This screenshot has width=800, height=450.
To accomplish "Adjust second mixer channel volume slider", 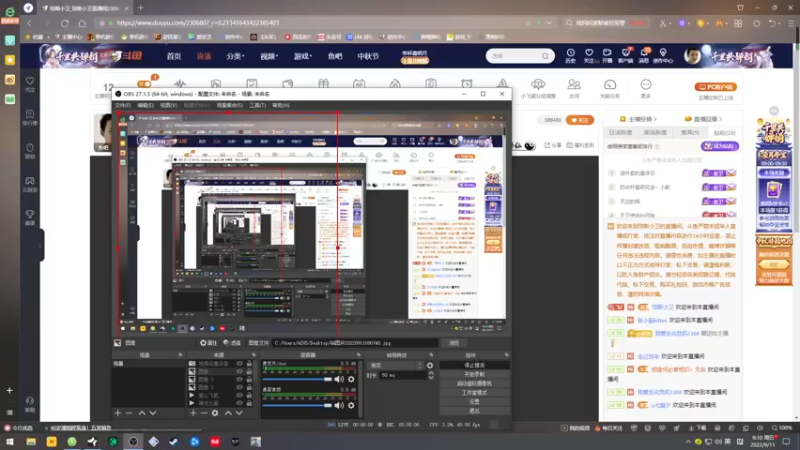I will coord(297,405).
